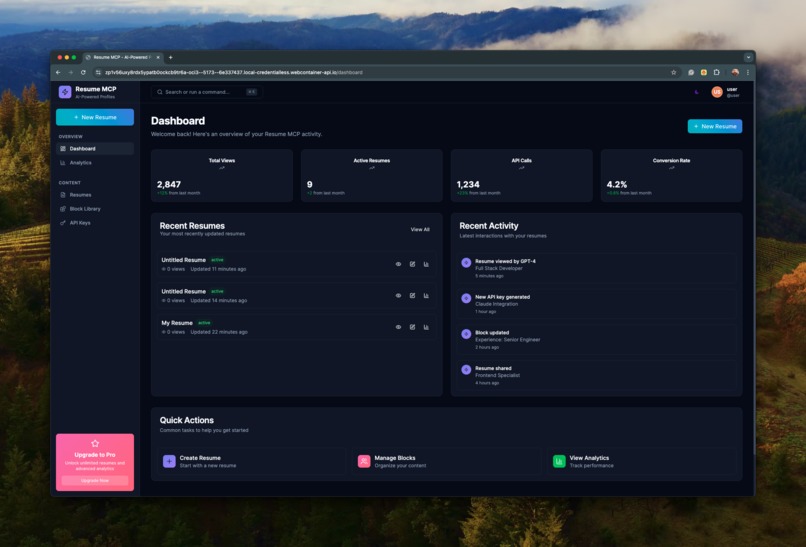The height and width of the screenshot is (547, 806).
Task: Preview Untitled Resume updated 14 minutes ago
Action: (x=398, y=296)
